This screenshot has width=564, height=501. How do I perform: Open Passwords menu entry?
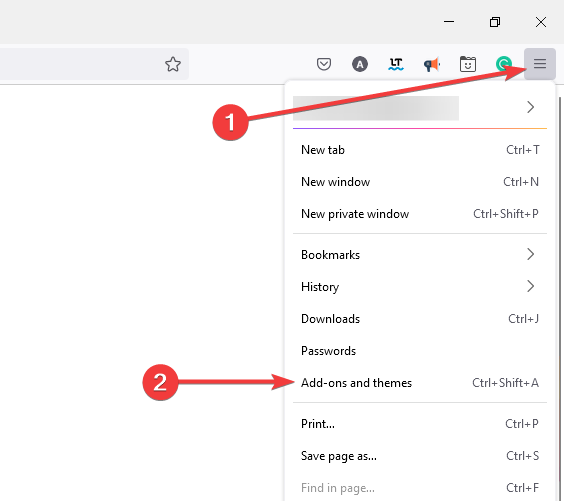(420, 351)
